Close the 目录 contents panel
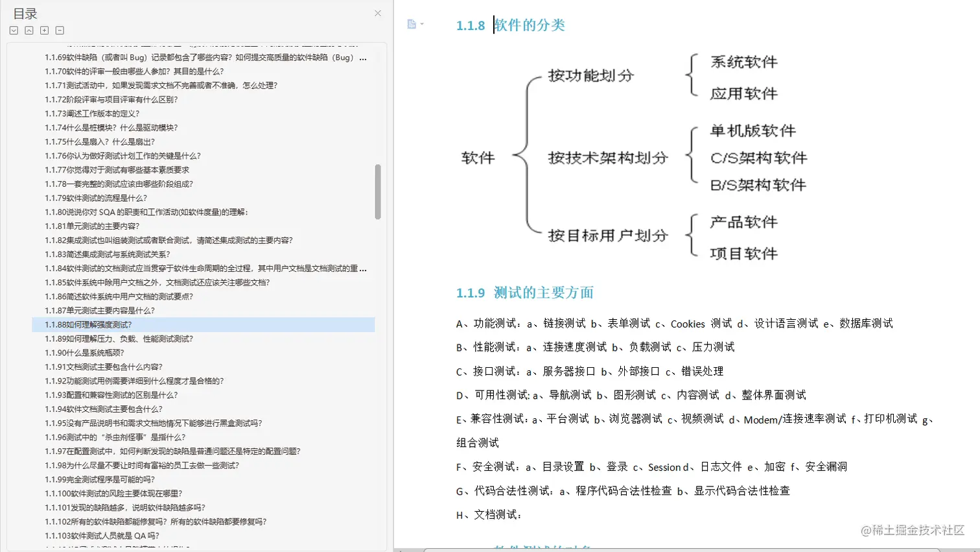 pyautogui.click(x=377, y=13)
